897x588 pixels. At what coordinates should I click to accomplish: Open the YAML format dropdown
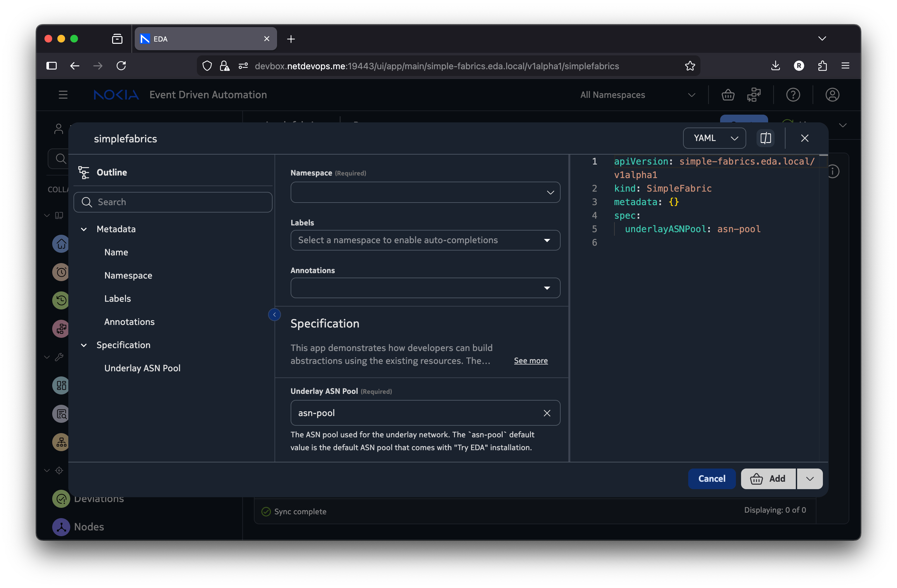(714, 138)
